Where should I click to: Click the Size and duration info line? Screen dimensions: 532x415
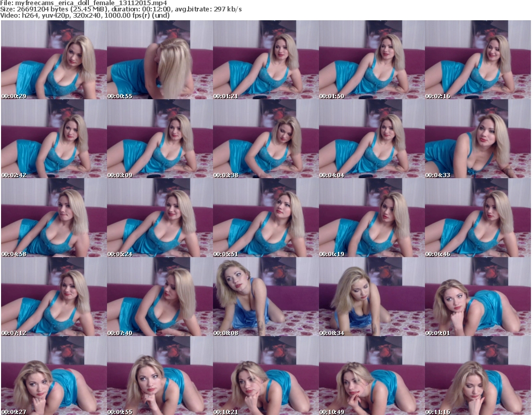121,9
